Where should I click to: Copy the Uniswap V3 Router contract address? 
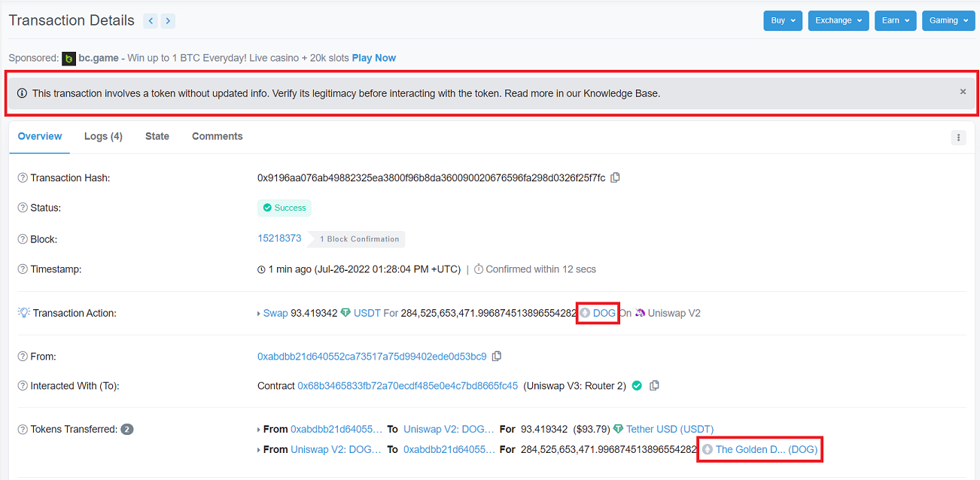[654, 386]
